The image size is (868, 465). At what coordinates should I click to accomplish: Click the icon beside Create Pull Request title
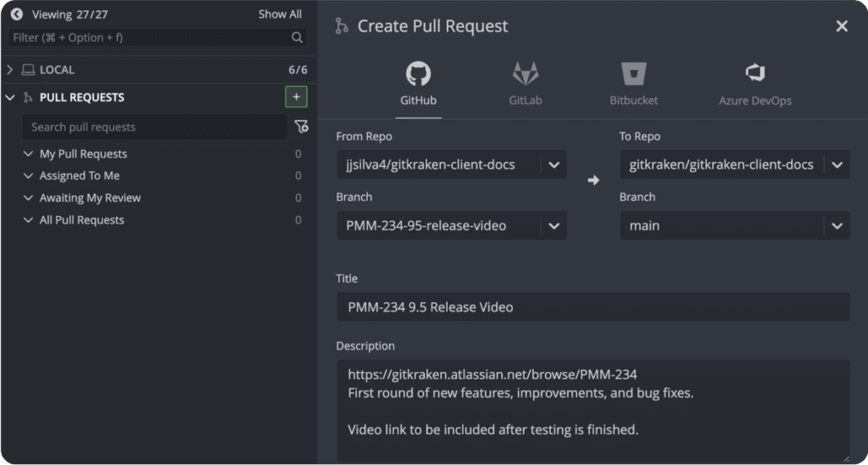(342, 26)
